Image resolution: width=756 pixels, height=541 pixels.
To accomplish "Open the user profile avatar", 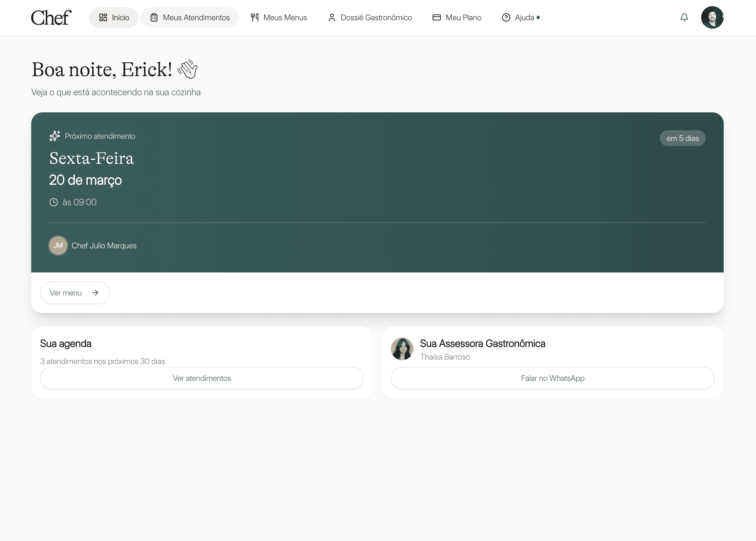I will (x=712, y=17).
